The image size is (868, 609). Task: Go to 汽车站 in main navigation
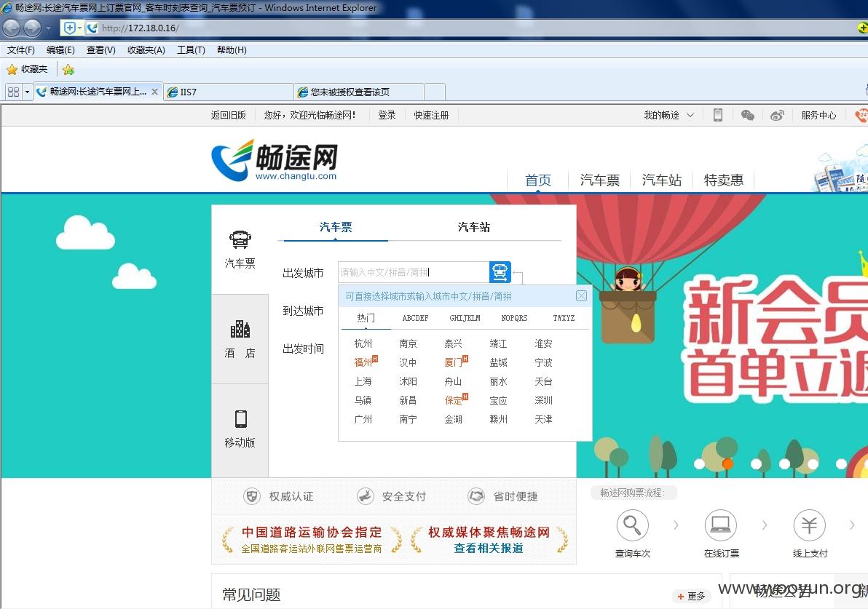(661, 180)
